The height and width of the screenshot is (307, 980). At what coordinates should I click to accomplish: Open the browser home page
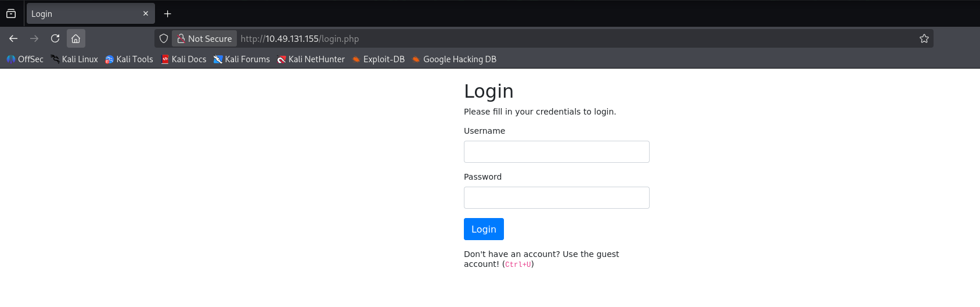coord(76,38)
